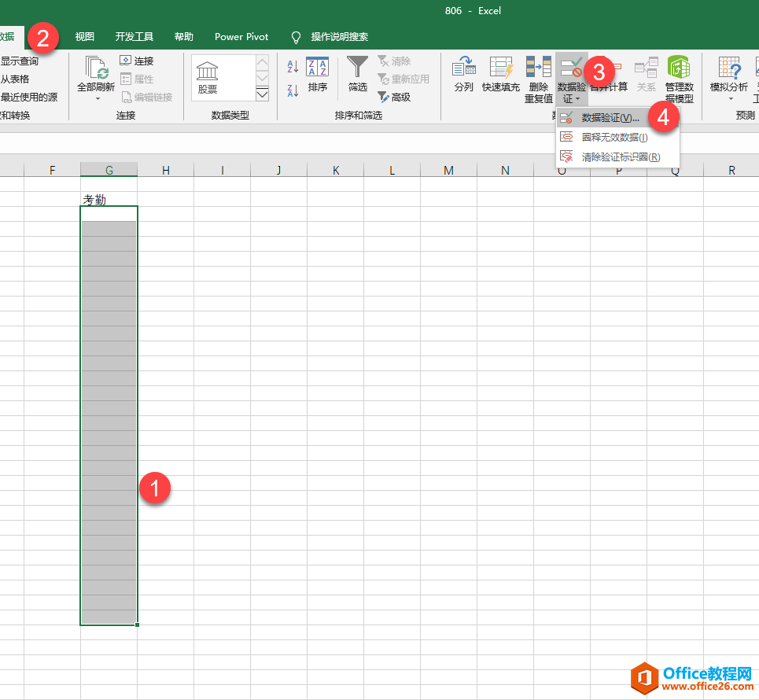Click Recent Sources (最近使用的源) button
Image resolution: width=759 pixels, height=700 pixels.
tap(29, 97)
